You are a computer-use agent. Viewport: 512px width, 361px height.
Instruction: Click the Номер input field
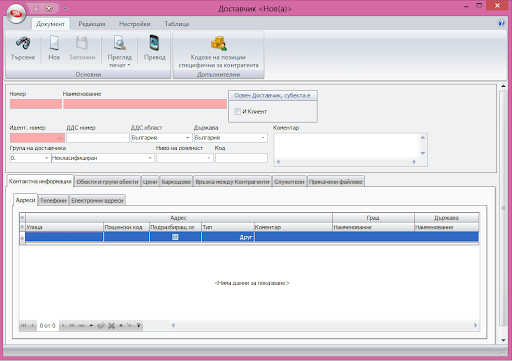[x=36, y=104]
